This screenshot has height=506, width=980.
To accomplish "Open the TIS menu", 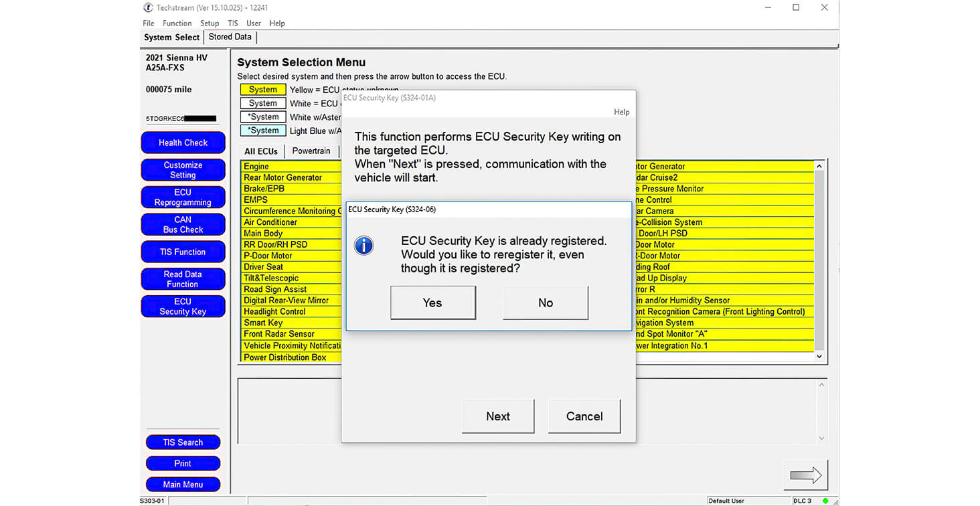I will coord(233,23).
